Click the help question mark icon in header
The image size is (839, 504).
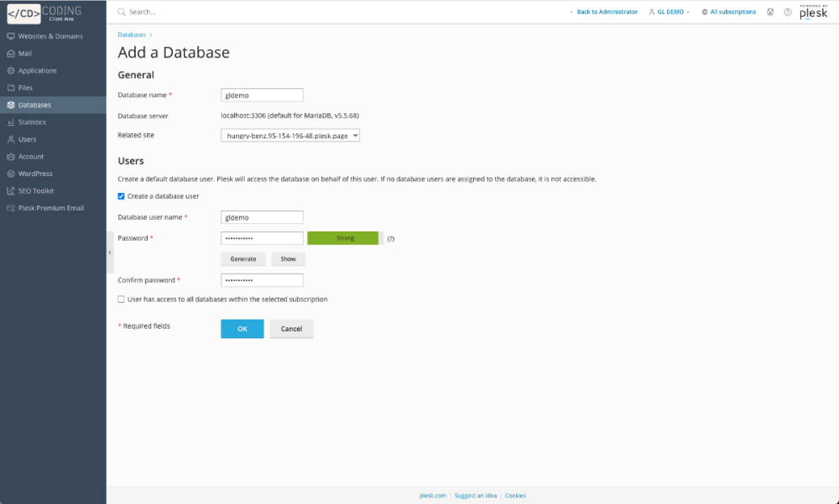point(787,13)
